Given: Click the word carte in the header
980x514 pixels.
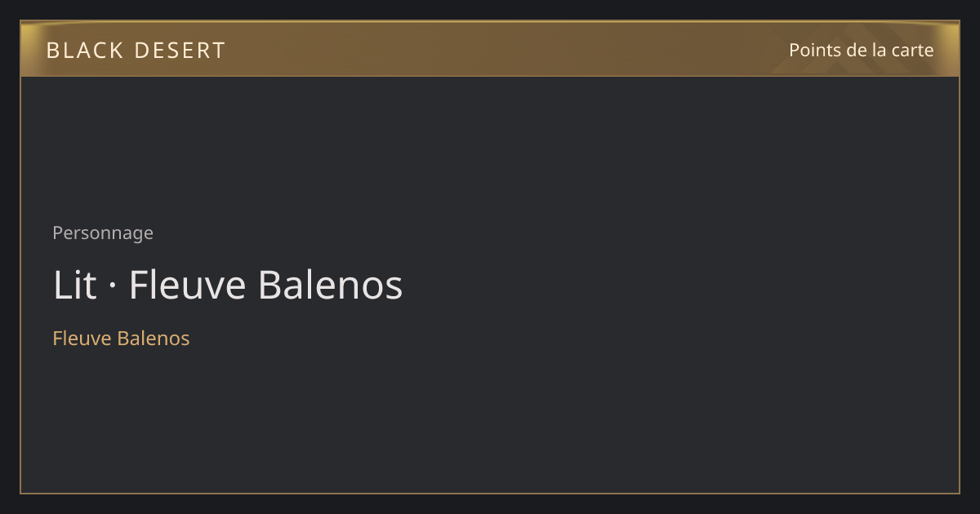Looking at the screenshot, I should (x=912, y=50).
